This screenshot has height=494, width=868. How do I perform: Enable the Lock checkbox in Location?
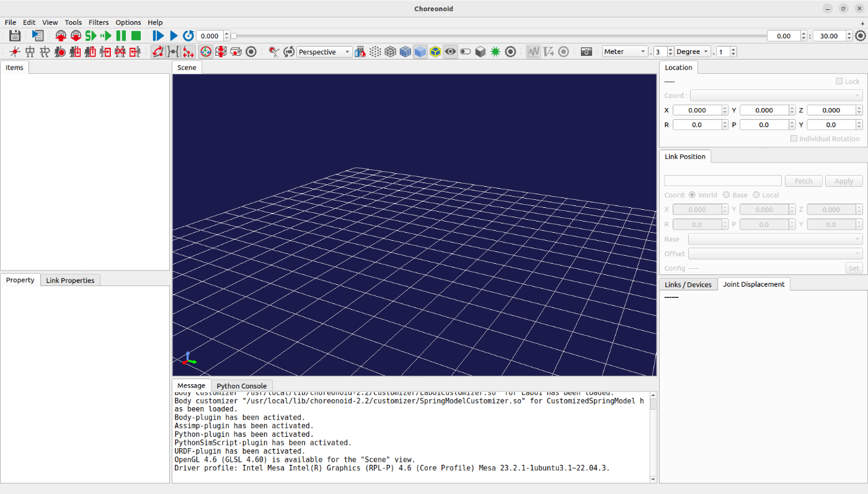(839, 81)
